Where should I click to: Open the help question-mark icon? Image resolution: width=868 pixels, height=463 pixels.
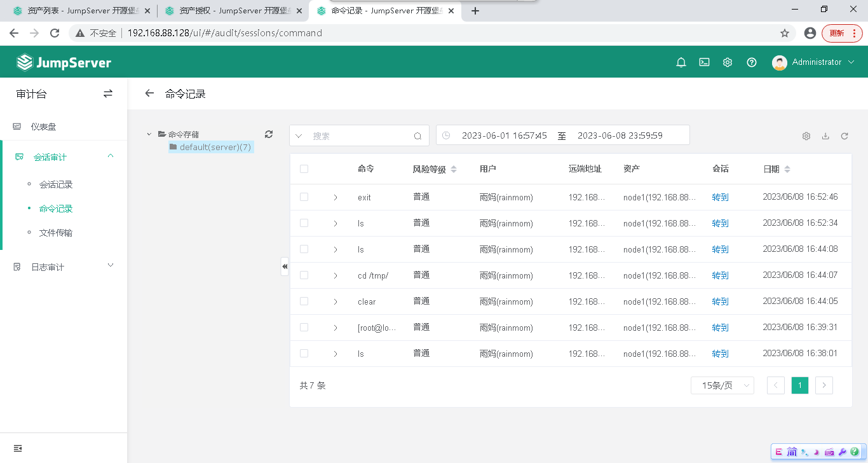coord(752,62)
